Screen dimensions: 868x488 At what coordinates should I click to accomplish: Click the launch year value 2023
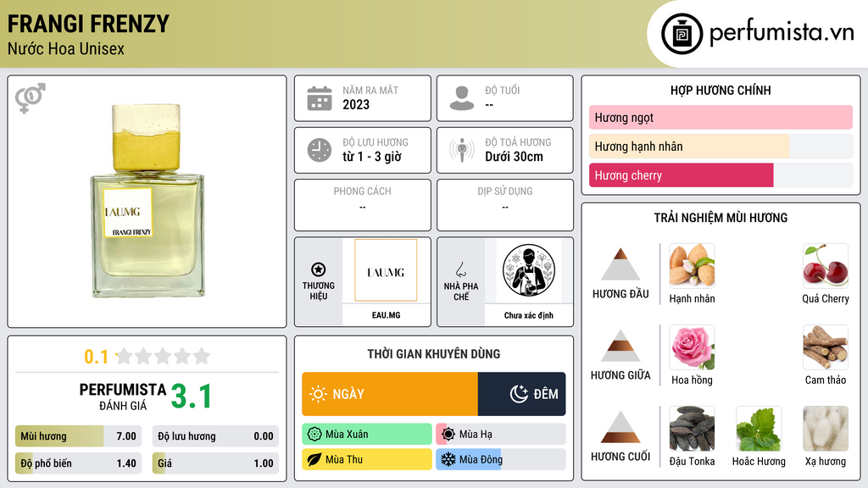356,104
